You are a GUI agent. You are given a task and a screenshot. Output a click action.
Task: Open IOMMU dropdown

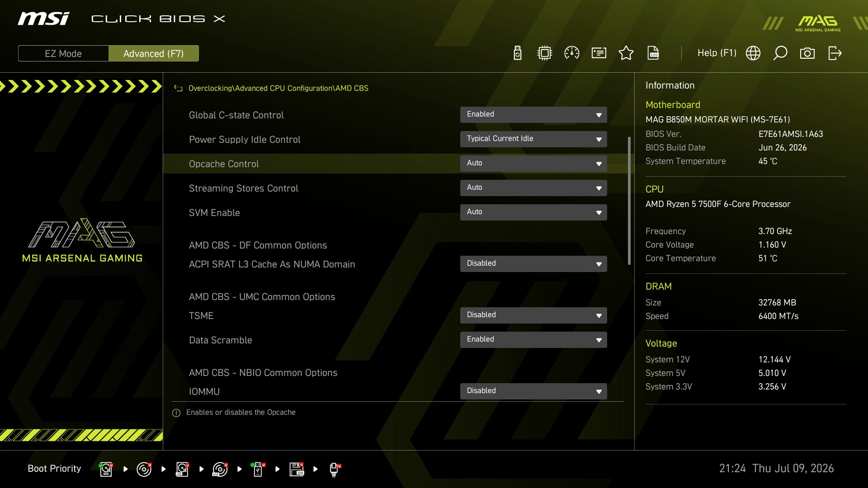tap(533, 391)
